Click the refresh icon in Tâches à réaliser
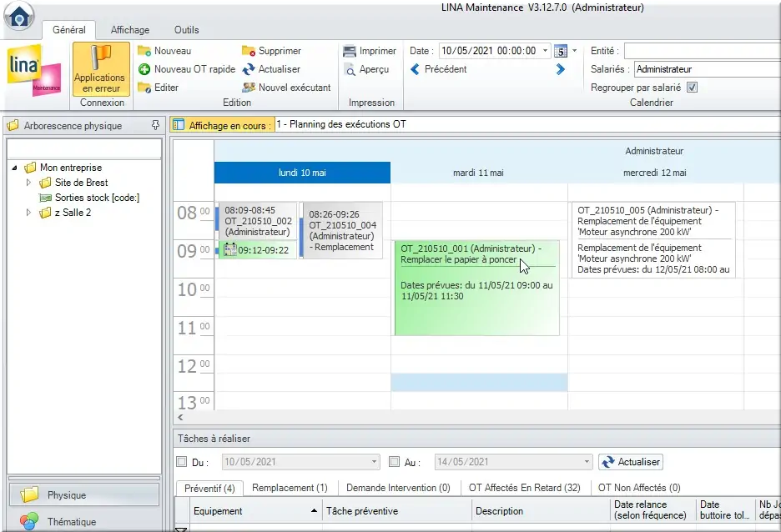This screenshot has width=781, height=532. [607, 462]
